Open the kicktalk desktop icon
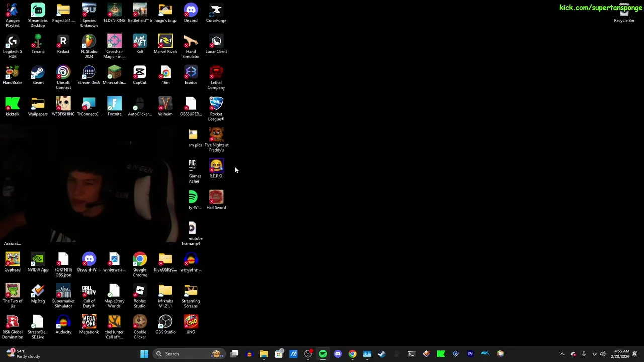The width and height of the screenshot is (644, 362). point(13,107)
